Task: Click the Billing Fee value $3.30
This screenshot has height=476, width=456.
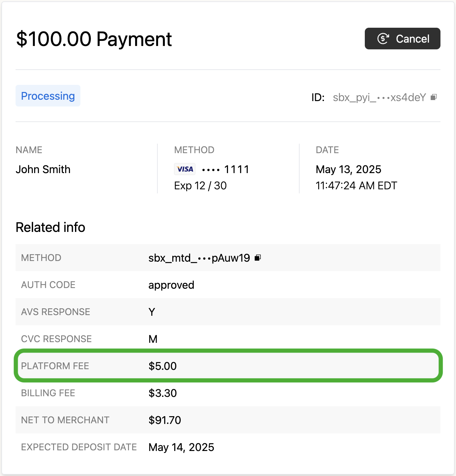Action: tap(162, 393)
